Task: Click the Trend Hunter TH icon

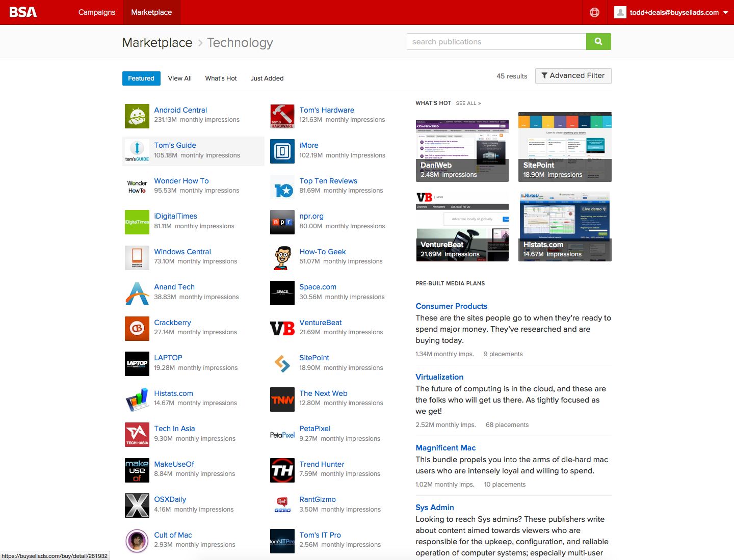Action: pyautogui.click(x=282, y=470)
